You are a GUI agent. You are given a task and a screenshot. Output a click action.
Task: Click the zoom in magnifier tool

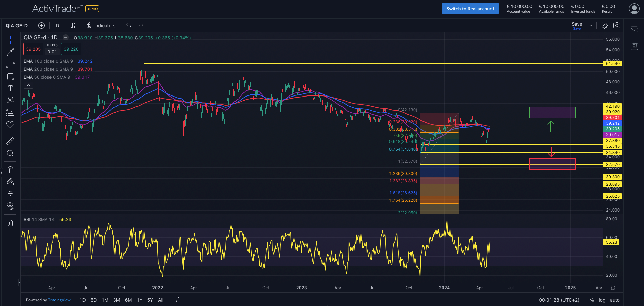(10, 153)
